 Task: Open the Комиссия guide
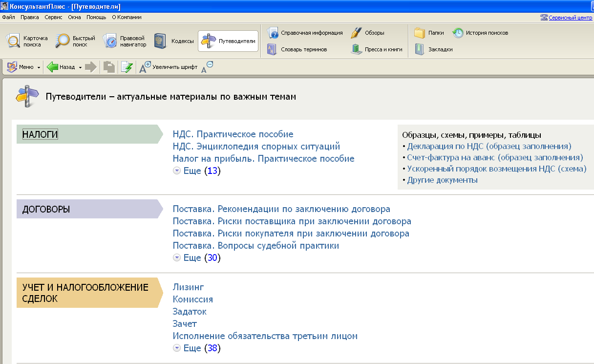tap(193, 299)
